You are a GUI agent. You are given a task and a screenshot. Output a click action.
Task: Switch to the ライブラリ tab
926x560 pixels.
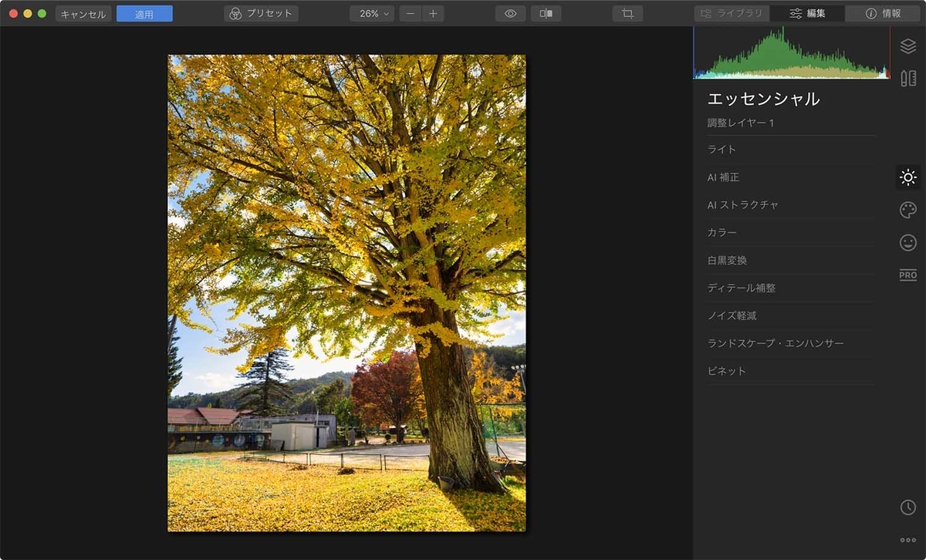(x=730, y=14)
